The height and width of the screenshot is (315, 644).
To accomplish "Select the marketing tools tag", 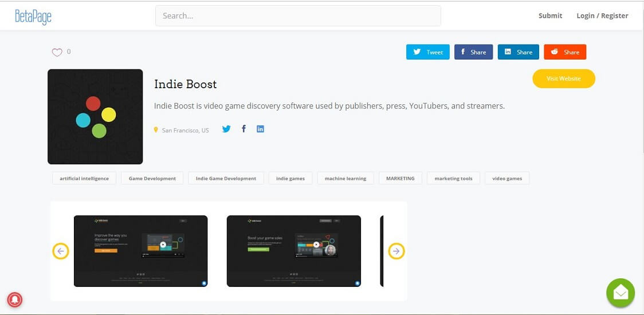I will point(453,178).
